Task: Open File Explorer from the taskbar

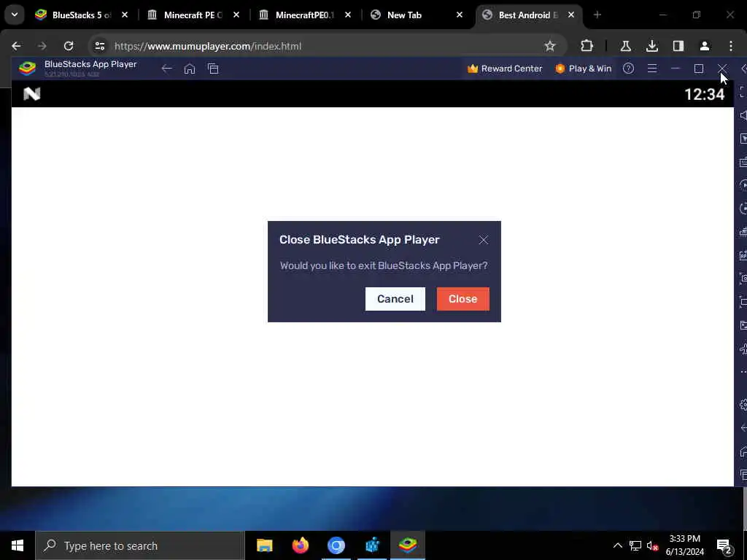Action: pyautogui.click(x=264, y=545)
